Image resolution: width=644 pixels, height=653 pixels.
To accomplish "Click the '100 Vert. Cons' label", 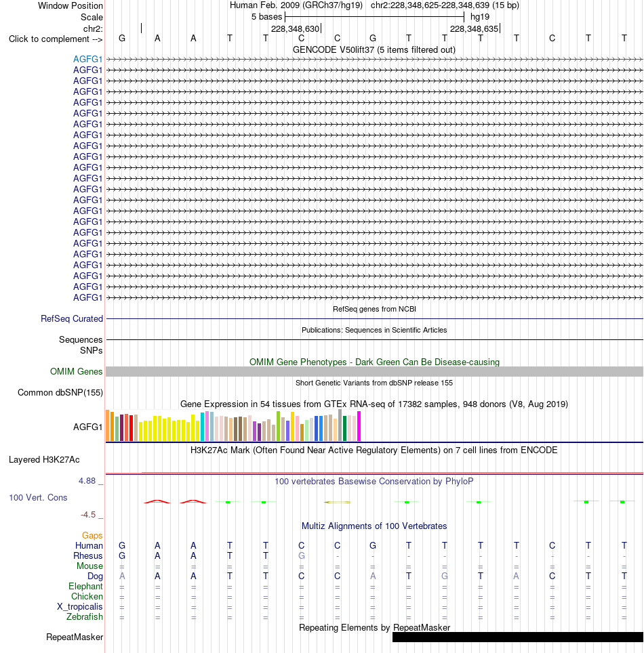I will (38, 498).
